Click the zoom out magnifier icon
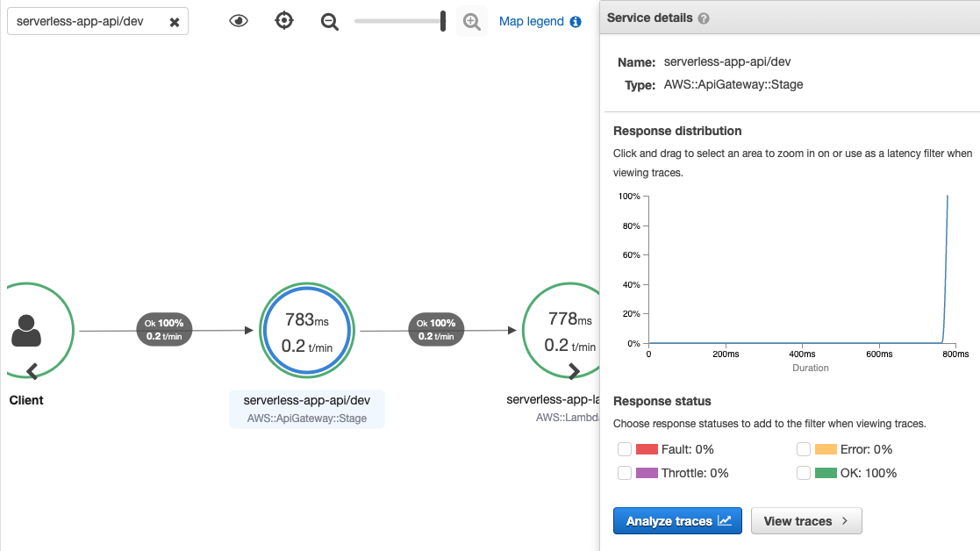980x551 pixels. (x=329, y=22)
